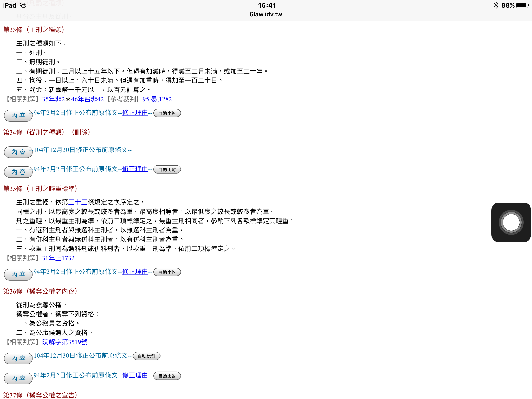Open the 95,易,1282 reference ruling link
This screenshot has width=532, height=399.
point(157,99)
